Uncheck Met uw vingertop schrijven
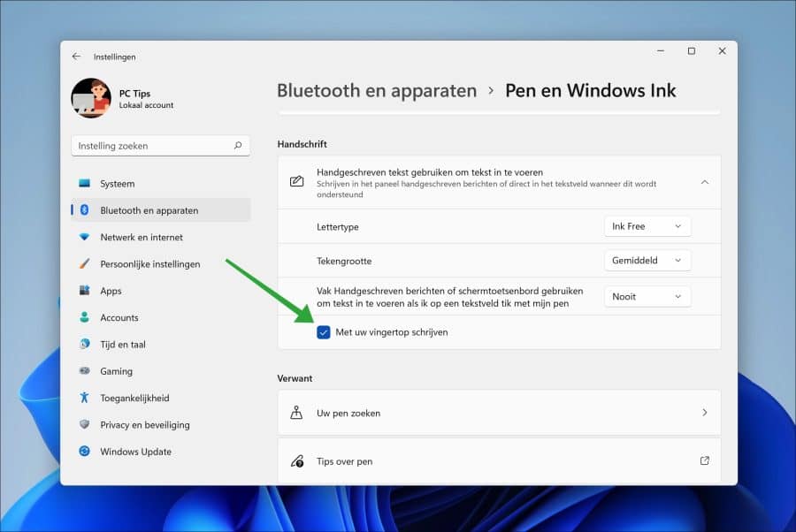Viewport: 796px width, 532px height. coord(324,332)
